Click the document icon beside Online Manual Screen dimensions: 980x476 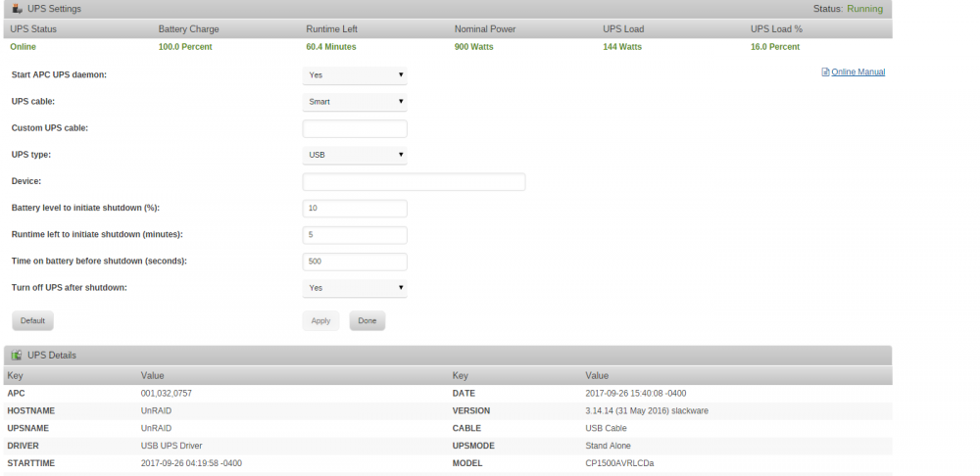825,71
